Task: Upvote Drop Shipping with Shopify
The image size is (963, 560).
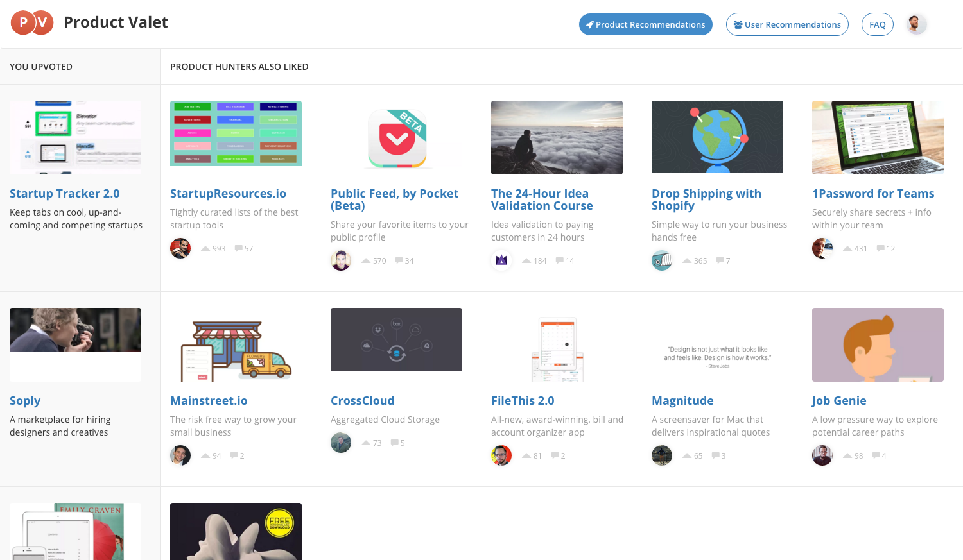Action: 687,260
